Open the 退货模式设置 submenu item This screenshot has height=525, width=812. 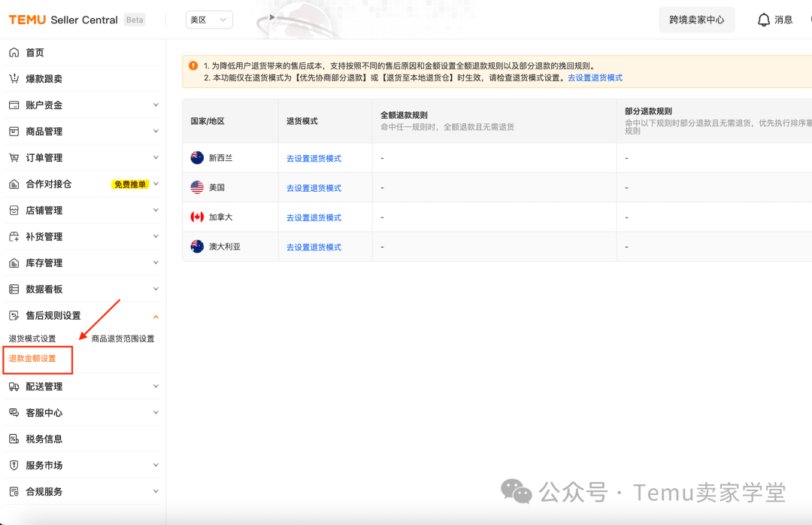click(x=32, y=339)
